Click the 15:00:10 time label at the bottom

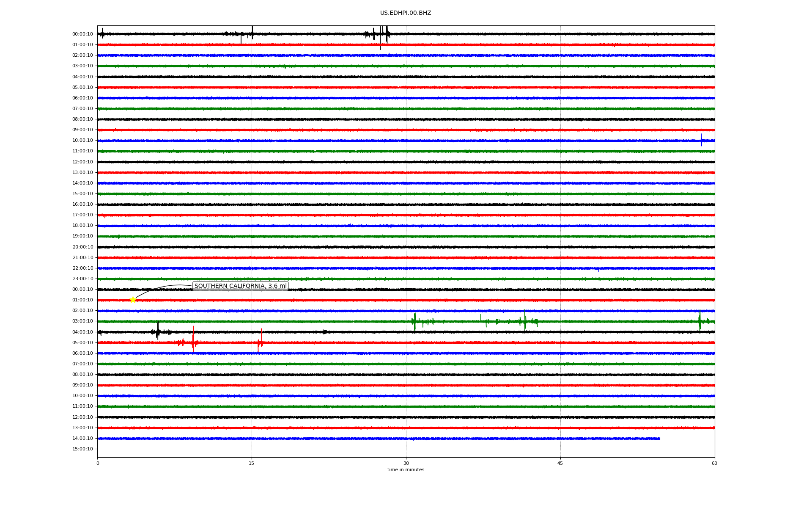coord(82,449)
